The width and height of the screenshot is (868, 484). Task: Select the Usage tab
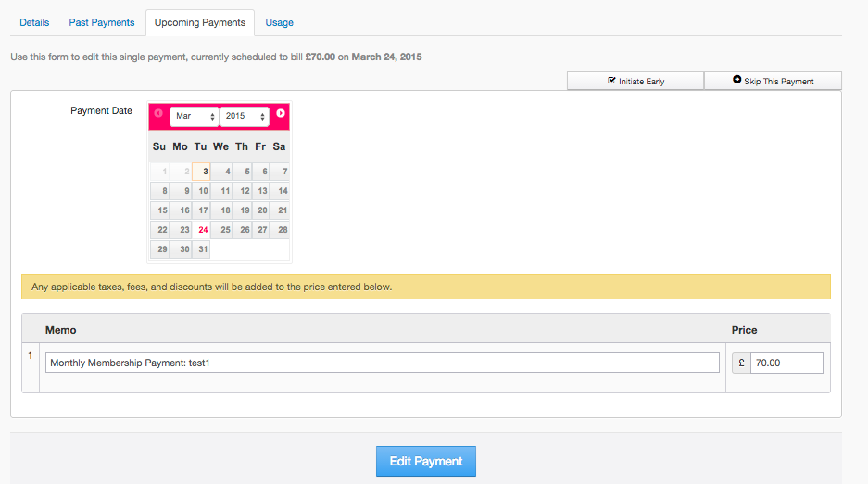click(x=279, y=22)
